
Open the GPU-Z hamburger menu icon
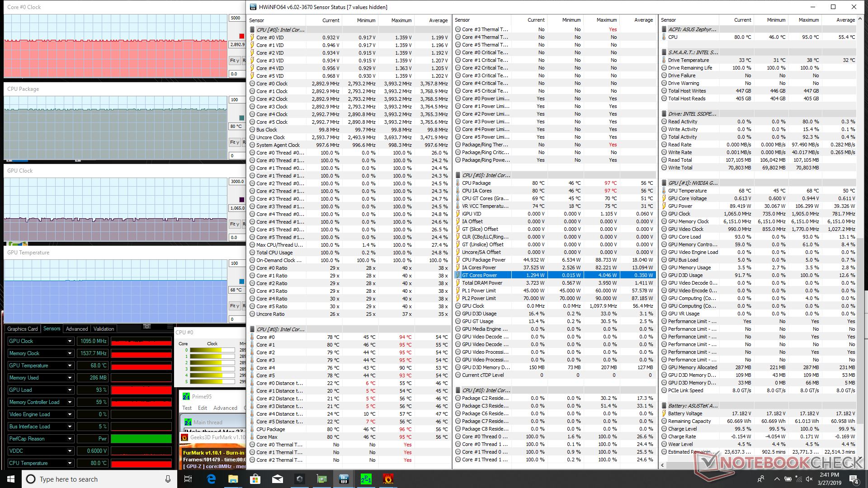click(x=170, y=327)
